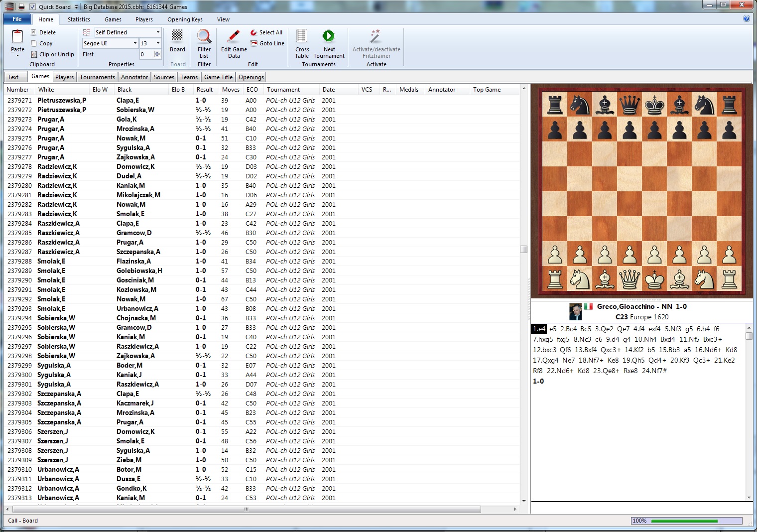
Task: Click white king on e1 square
Action: 654,279
